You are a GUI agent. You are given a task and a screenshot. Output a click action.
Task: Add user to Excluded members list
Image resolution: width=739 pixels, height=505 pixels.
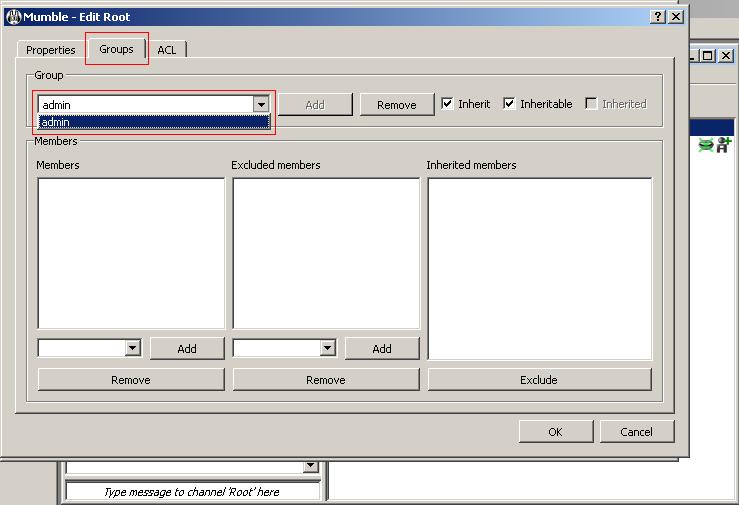[382, 349]
